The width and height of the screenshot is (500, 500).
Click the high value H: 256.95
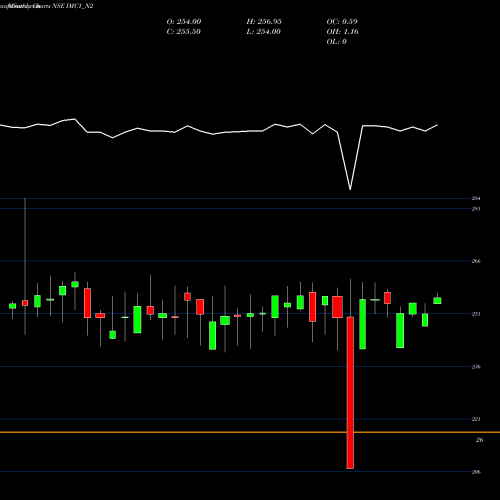(264, 22)
